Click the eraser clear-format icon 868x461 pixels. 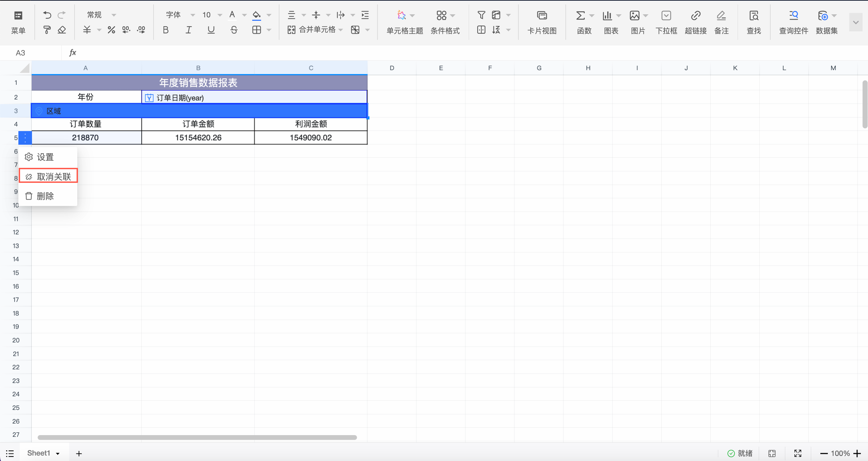[x=62, y=30]
